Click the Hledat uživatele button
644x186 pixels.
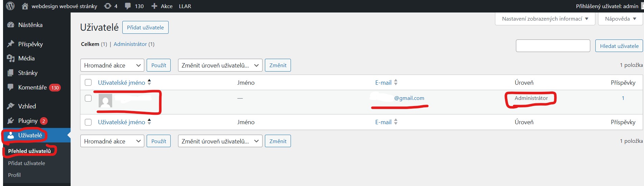pyautogui.click(x=619, y=46)
